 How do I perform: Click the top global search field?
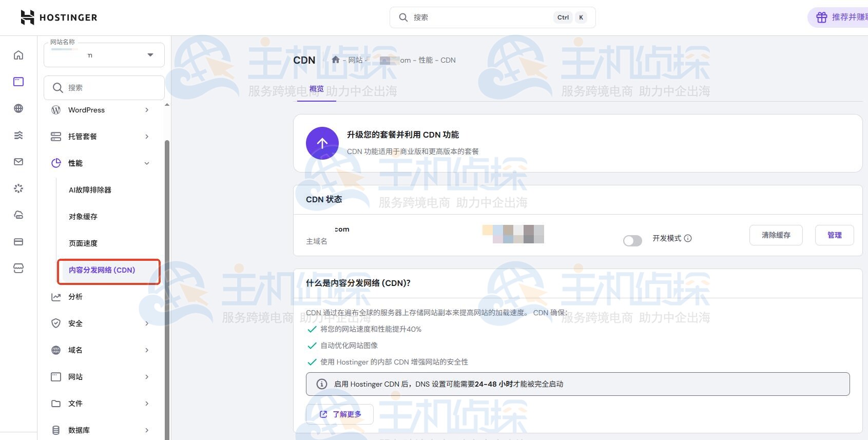point(493,17)
